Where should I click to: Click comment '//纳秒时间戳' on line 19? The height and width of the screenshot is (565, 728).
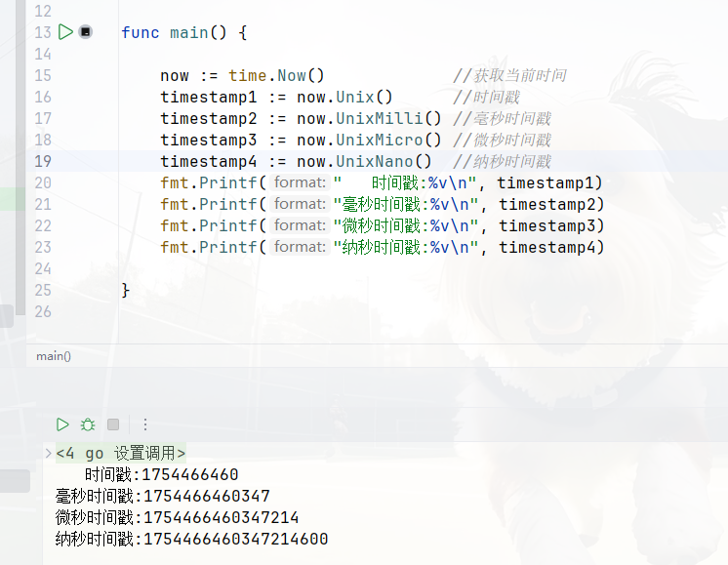pos(502,161)
